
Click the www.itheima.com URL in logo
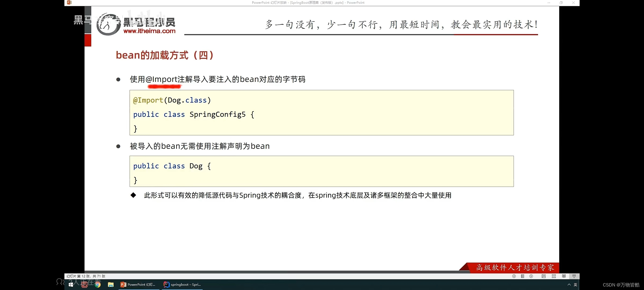click(149, 31)
